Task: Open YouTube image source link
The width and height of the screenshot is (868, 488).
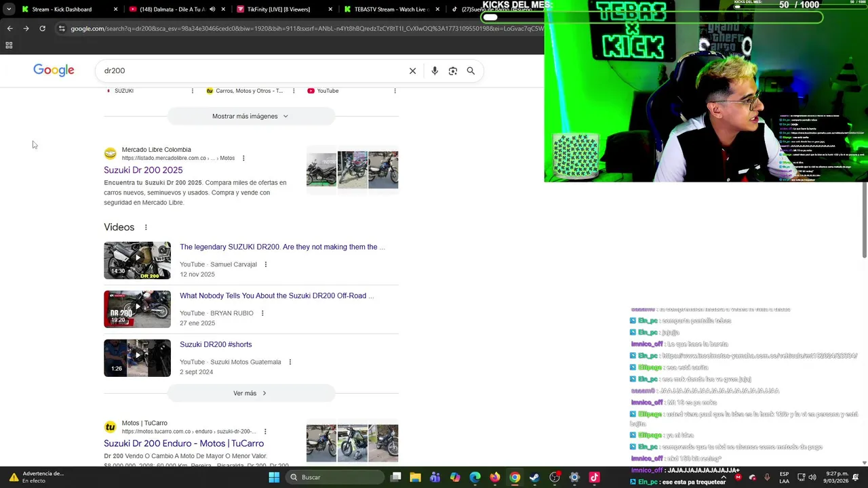Action: pos(323,91)
